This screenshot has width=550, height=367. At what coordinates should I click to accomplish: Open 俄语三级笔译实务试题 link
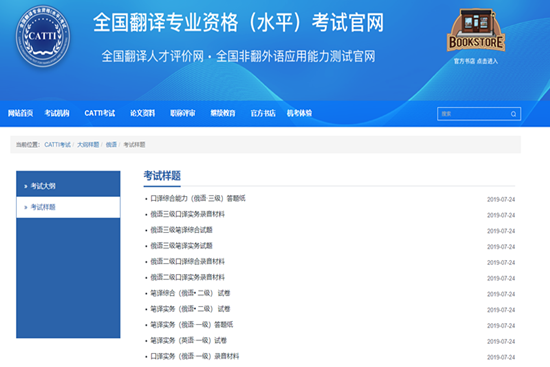181,246
